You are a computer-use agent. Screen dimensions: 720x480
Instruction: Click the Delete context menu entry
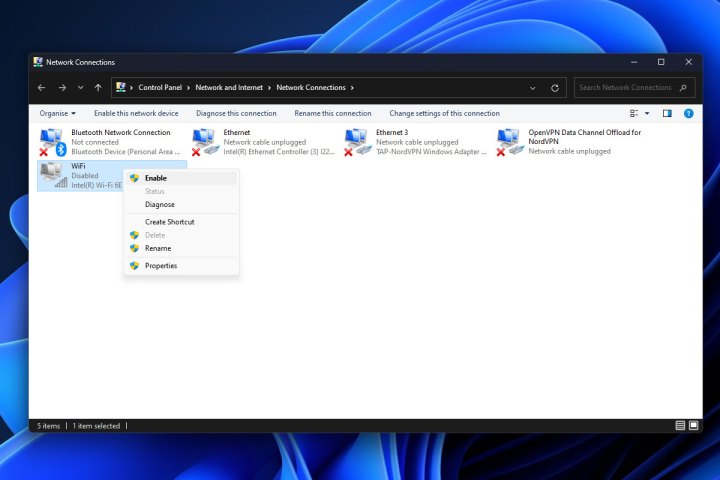[x=181, y=235]
